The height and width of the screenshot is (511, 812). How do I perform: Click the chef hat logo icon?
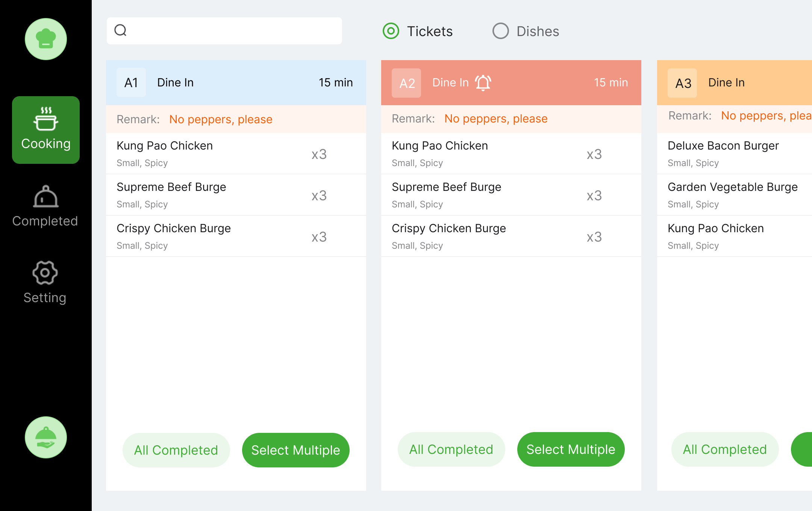pos(45,39)
